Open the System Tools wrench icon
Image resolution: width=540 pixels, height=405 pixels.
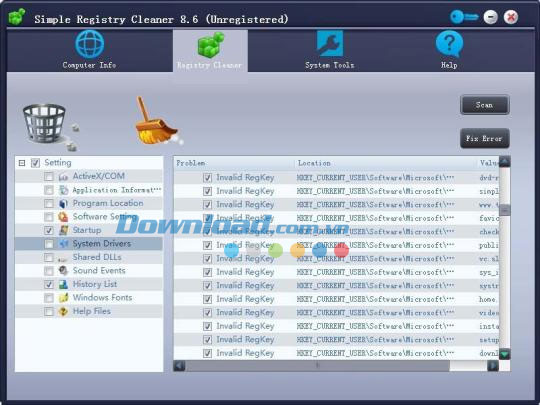point(330,43)
